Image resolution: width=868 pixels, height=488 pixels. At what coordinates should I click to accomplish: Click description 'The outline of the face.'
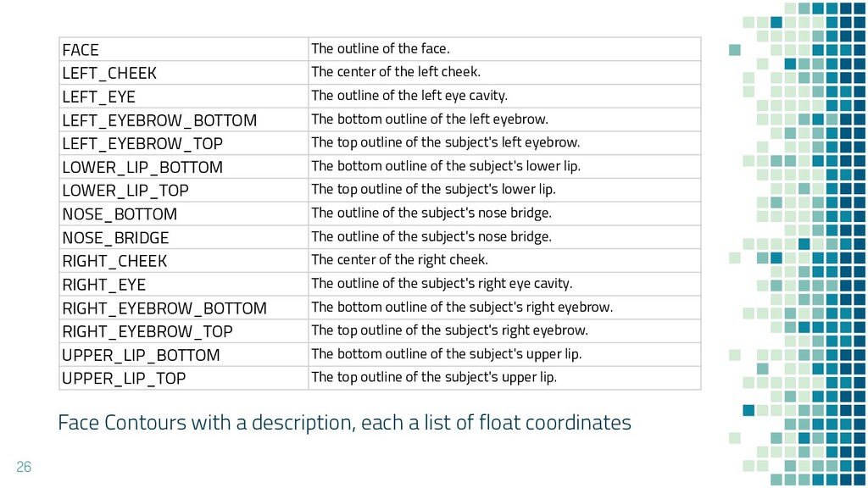pyautogui.click(x=381, y=48)
